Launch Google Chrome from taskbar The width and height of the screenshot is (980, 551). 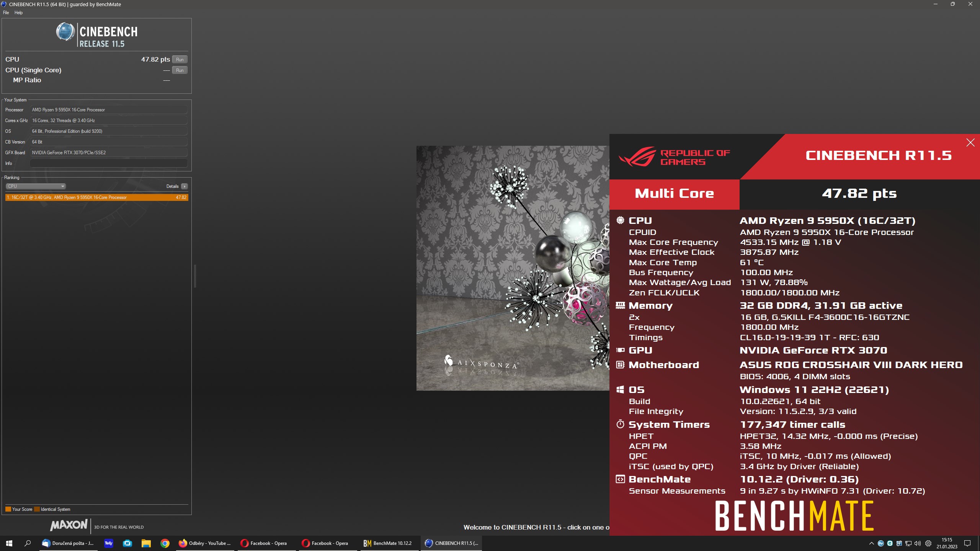point(165,543)
